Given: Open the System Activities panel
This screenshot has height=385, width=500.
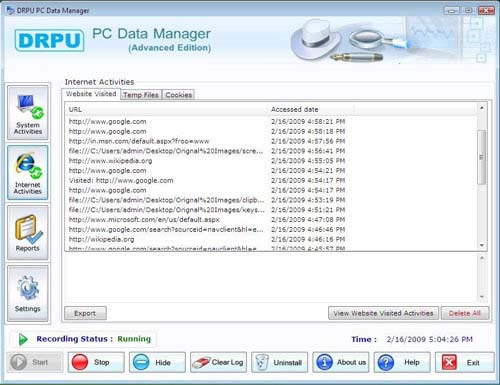Looking at the screenshot, I should click(x=28, y=113).
